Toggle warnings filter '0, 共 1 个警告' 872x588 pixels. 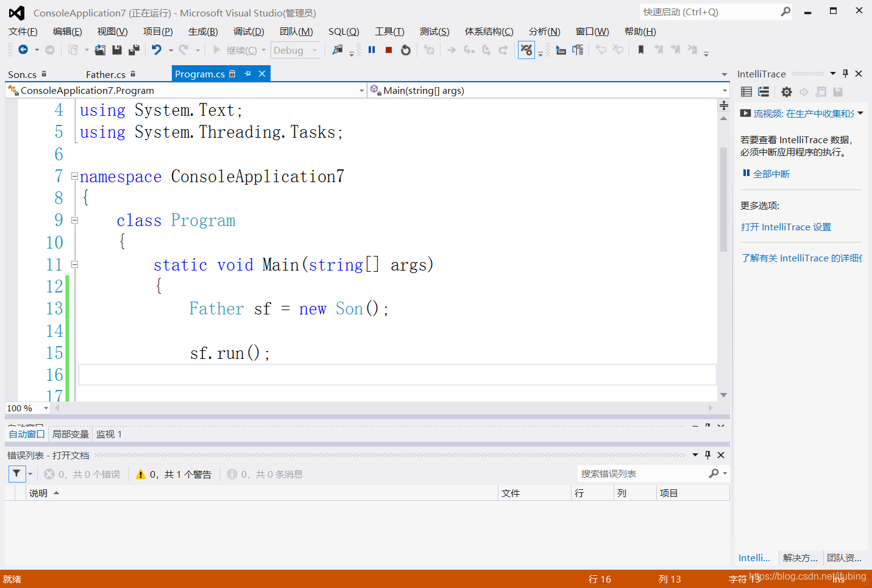click(x=174, y=474)
